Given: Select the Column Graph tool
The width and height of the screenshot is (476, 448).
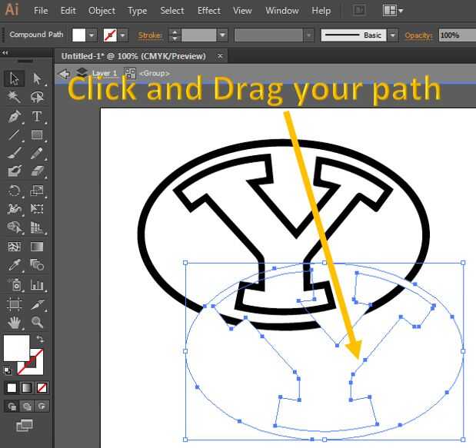Looking at the screenshot, I should 37,285.
